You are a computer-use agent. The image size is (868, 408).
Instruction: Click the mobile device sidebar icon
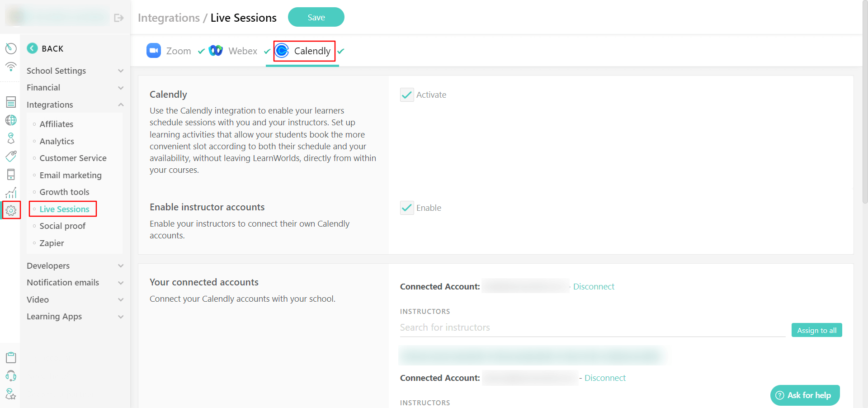[x=11, y=174]
